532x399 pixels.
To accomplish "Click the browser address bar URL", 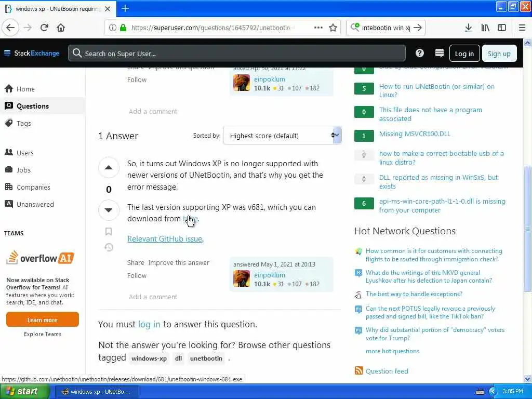I will click(212, 28).
